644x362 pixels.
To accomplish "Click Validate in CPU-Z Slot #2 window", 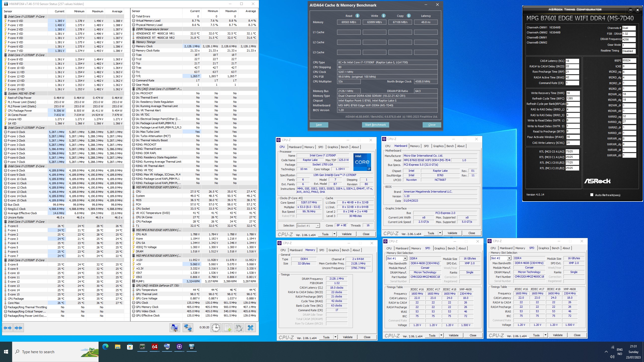I will point(558,335).
